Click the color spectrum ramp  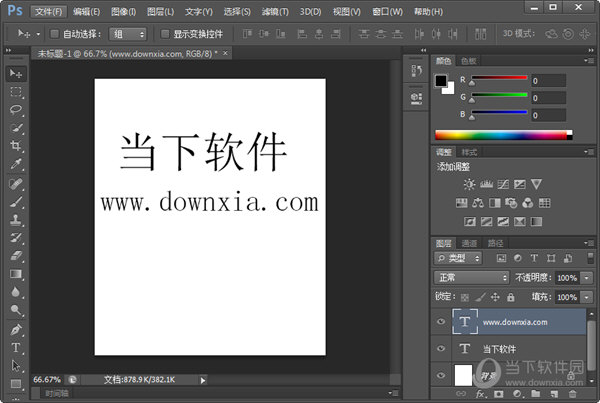click(x=504, y=135)
